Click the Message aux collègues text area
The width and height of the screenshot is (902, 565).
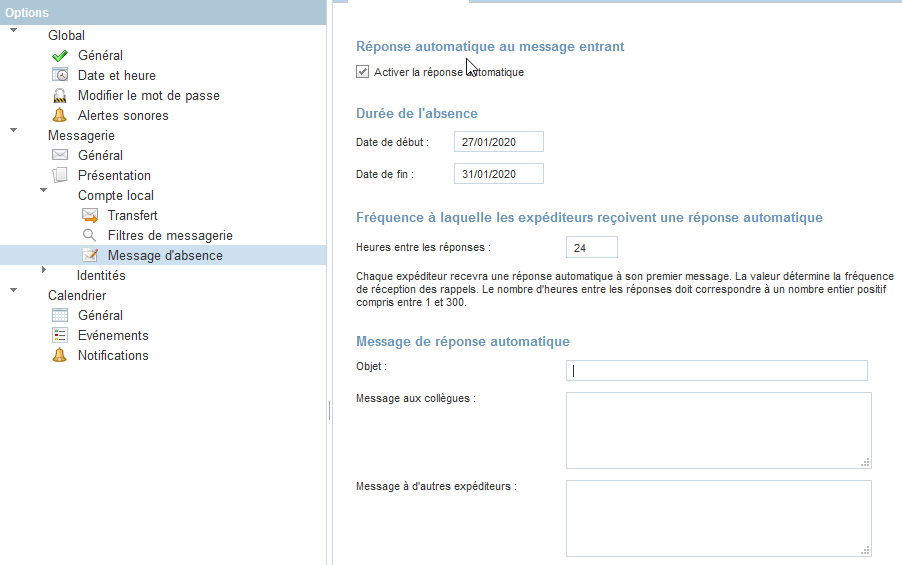[717, 429]
